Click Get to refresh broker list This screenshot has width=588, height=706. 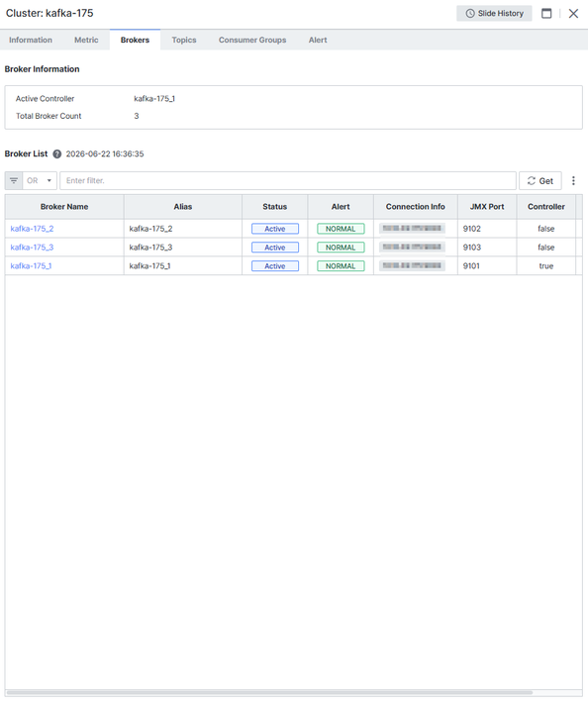click(539, 180)
